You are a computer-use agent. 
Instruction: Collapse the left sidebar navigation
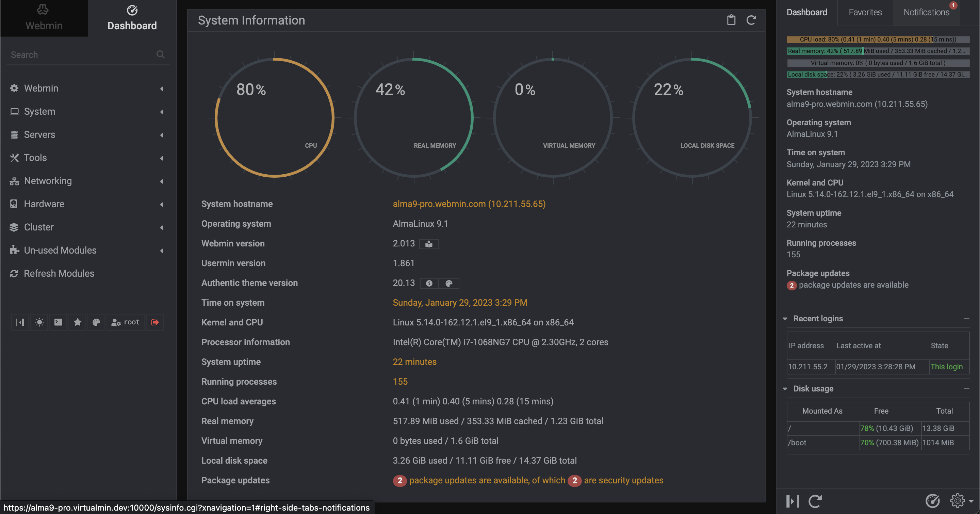20,322
